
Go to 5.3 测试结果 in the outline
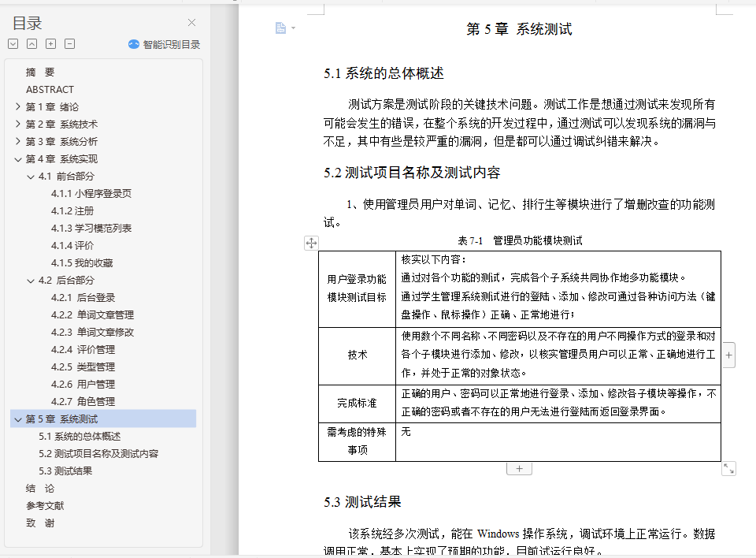[65, 471]
